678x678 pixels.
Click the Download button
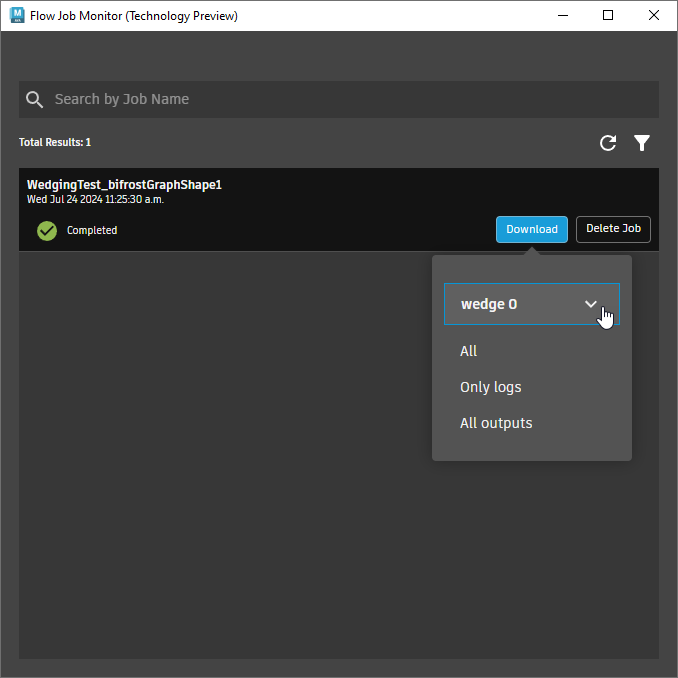pos(531,229)
